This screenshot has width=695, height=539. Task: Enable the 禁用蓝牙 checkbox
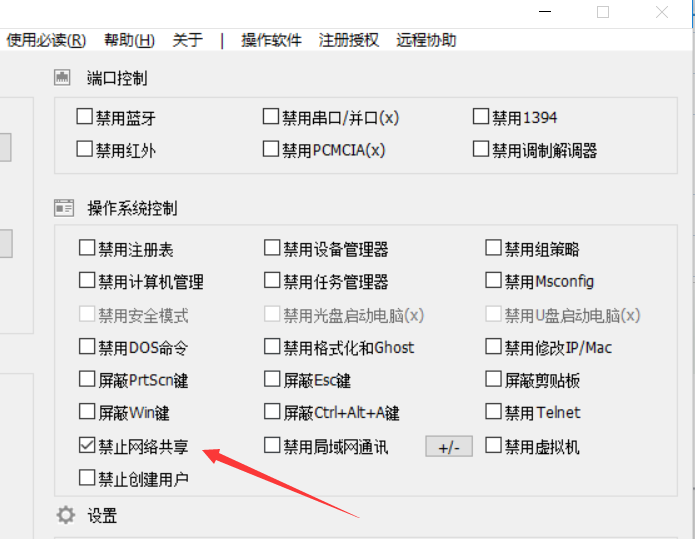[x=85, y=117]
